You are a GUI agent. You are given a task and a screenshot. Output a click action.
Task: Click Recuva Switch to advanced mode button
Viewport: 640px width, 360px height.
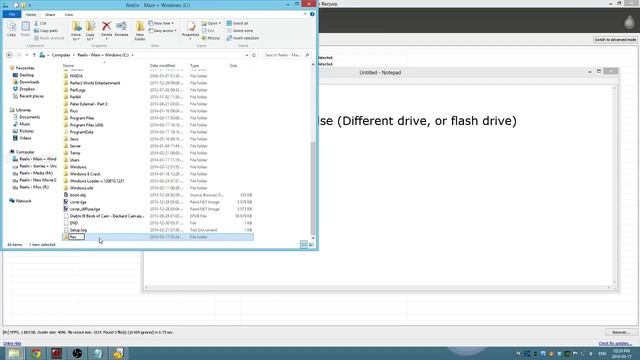pos(615,40)
